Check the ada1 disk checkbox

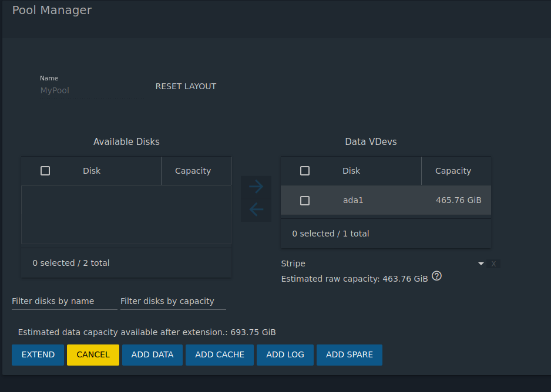(305, 201)
